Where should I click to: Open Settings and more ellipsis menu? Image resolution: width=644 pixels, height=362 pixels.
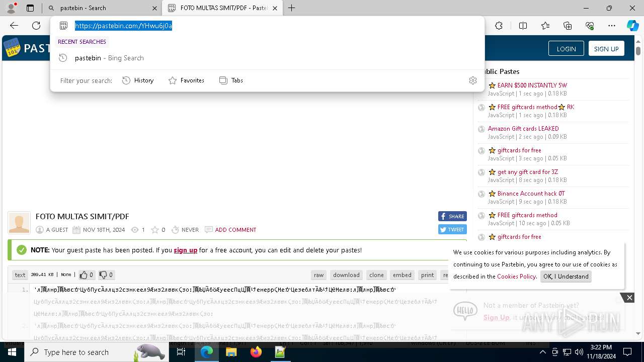coord(612,26)
